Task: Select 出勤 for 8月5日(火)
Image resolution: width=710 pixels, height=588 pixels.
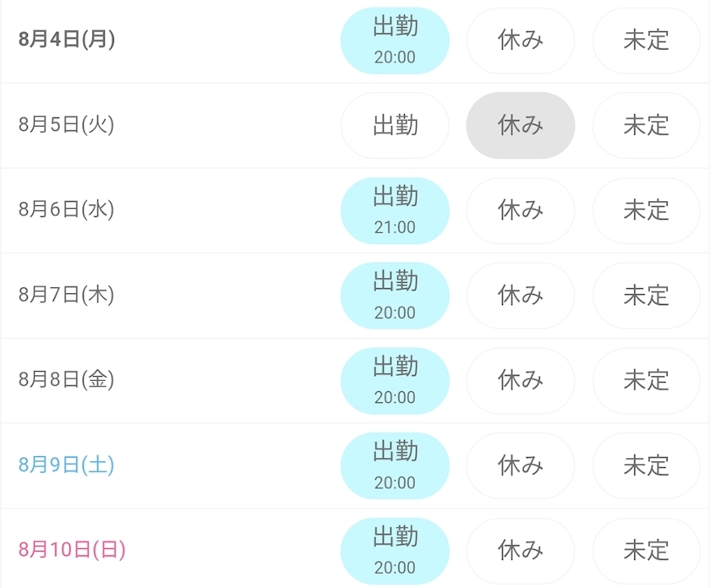Action: 395,125
